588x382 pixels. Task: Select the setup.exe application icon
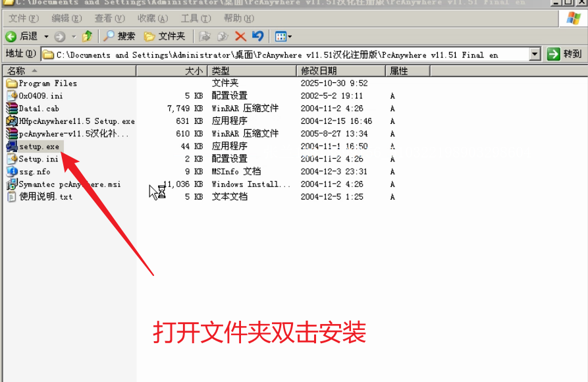point(12,146)
